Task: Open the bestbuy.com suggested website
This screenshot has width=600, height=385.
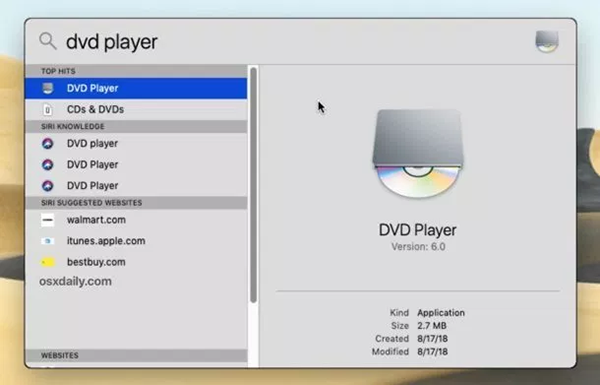Action: [x=136, y=262]
